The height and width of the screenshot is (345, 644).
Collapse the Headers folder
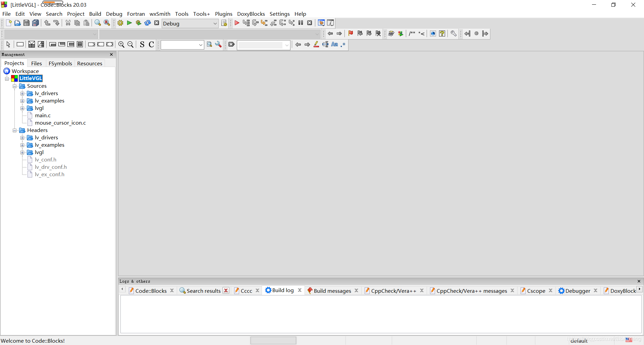15,130
